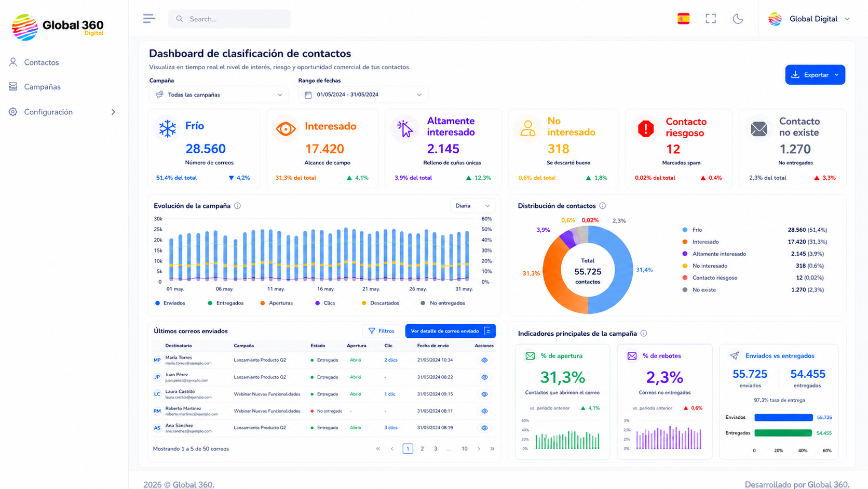Show info for Indicadores principales de la campaña
This screenshot has width=868, height=489.
point(644,334)
